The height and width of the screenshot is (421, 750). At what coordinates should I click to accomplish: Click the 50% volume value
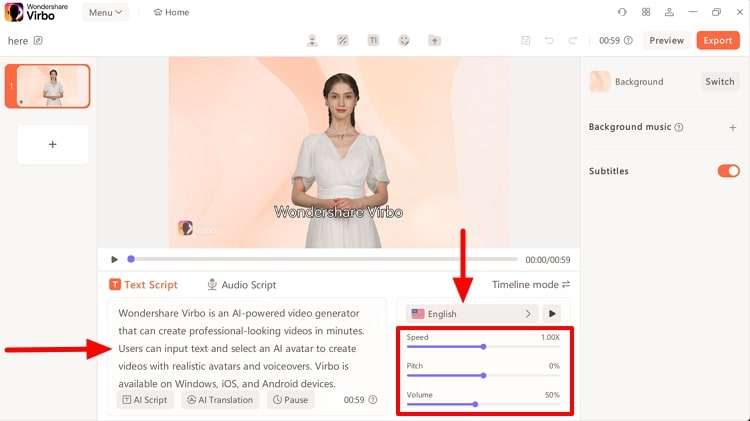click(x=552, y=395)
